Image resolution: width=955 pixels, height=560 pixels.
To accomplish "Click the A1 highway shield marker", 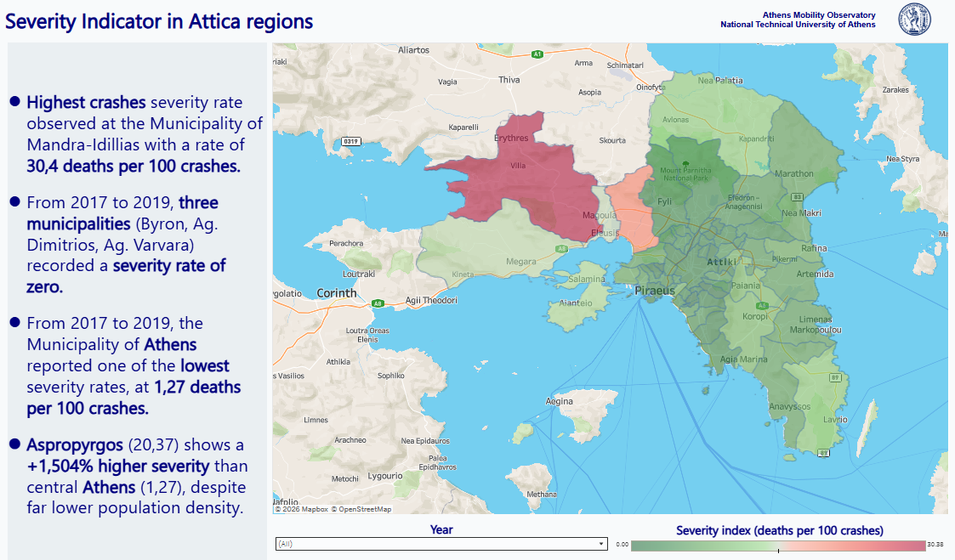I will coord(537,54).
